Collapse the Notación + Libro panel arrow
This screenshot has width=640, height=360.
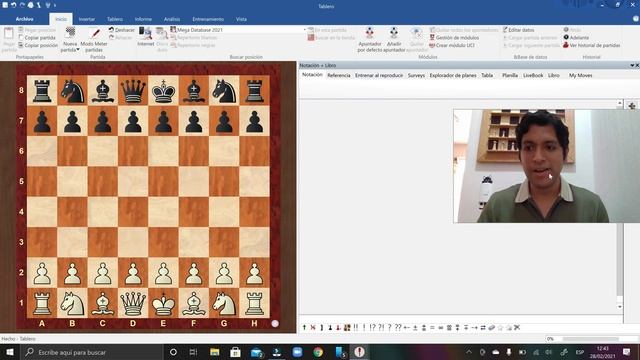[632, 65]
